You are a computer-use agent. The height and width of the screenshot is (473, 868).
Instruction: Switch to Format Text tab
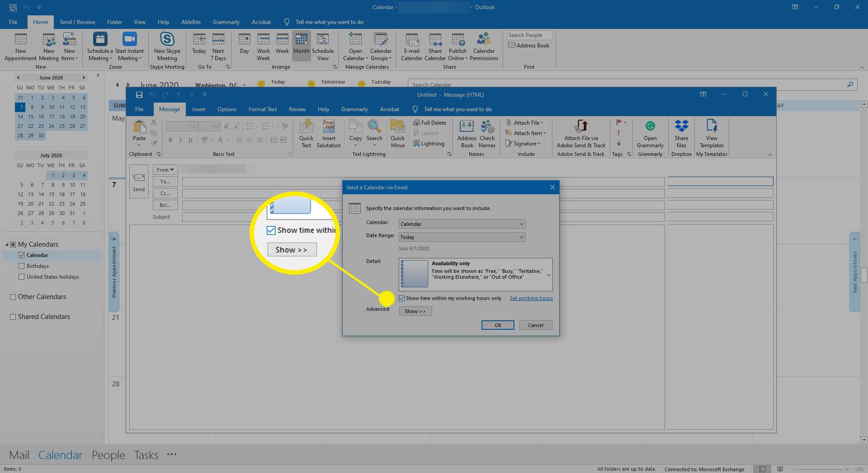(263, 109)
